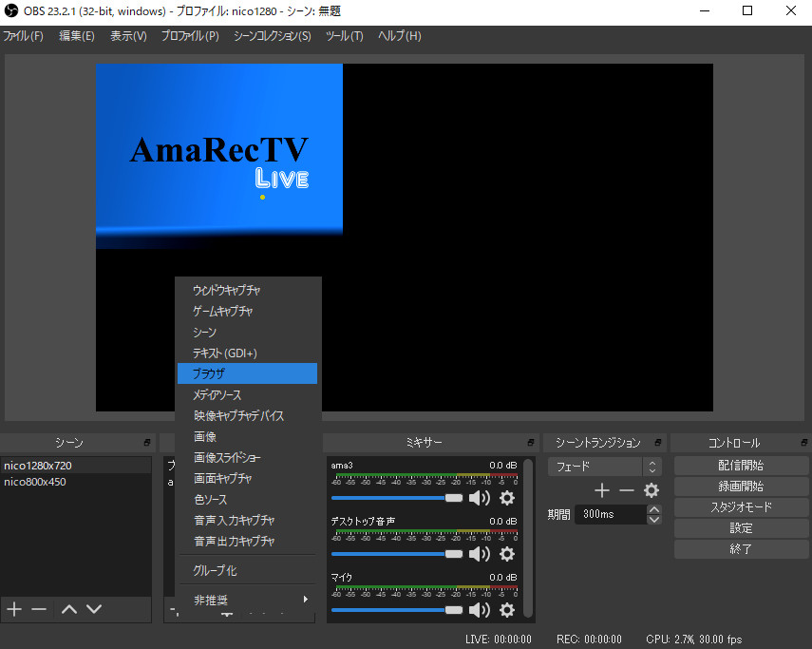The height and width of the screenshot is (649, 812).
Task: Undock the シーン panel icon
Action: coord(147,443)
